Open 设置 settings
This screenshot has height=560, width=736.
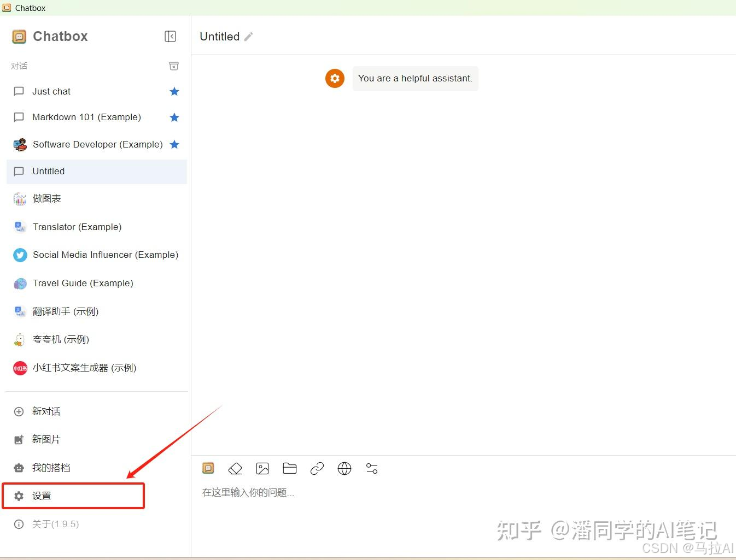tap(97, 496)
